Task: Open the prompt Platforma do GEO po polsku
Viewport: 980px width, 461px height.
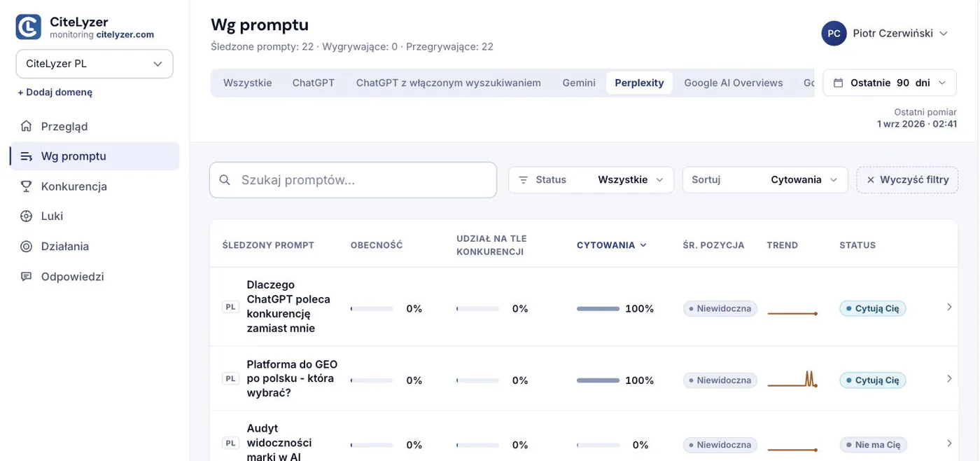Action: tap(292, 378)
